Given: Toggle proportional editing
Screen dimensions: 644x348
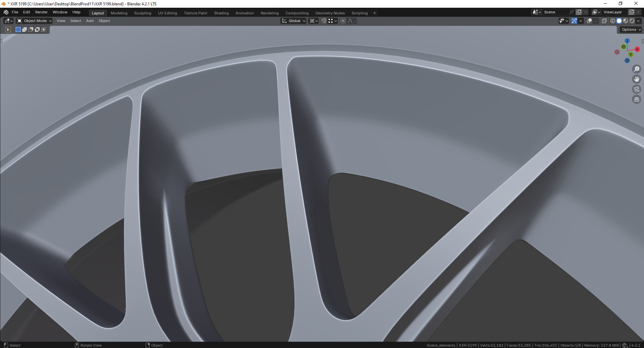Looking at the screenshot, I should tap(343, 21).
